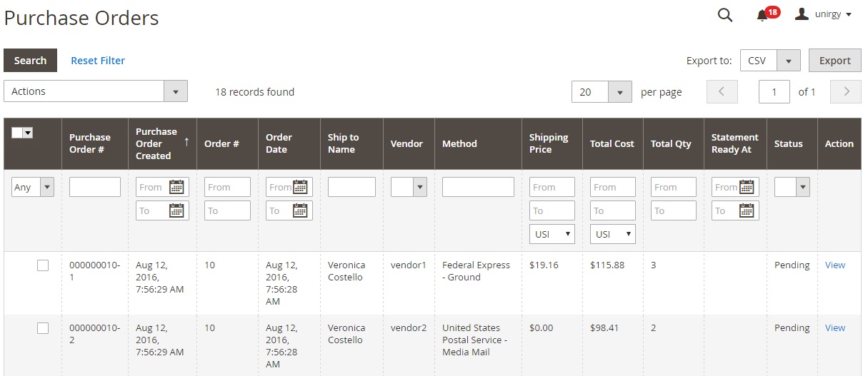The width and height of the screenshot is (868, 376).
Task: Open calendar for Order Date From
Action: (300, 187)
